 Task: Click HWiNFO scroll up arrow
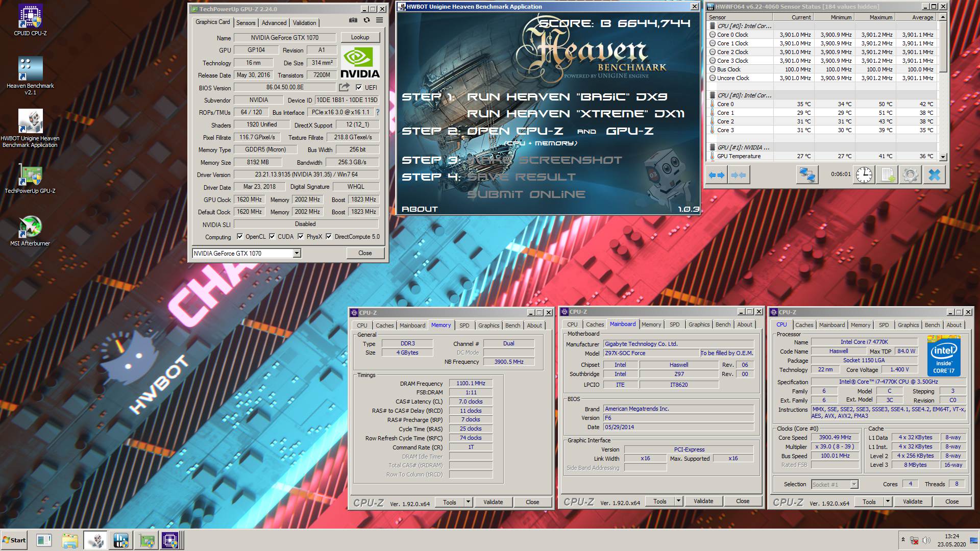point(943,17)
